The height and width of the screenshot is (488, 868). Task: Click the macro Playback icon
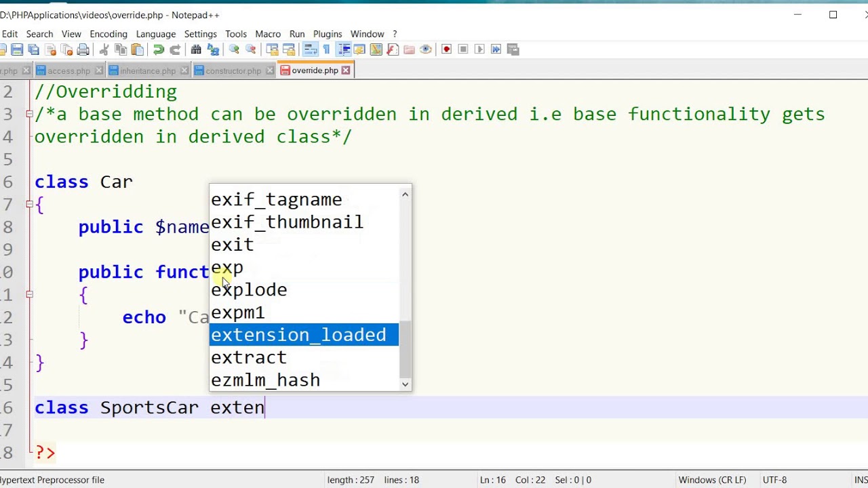479,49
